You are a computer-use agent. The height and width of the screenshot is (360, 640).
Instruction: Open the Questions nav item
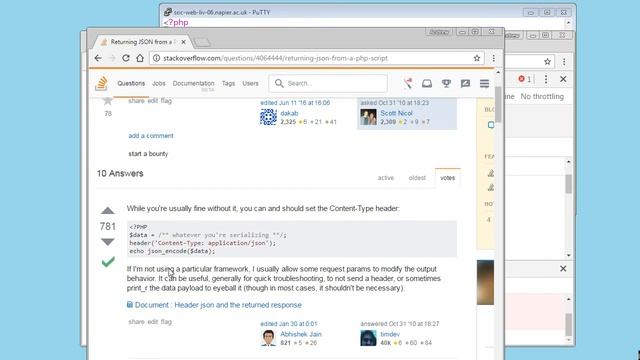coord(131,83)
